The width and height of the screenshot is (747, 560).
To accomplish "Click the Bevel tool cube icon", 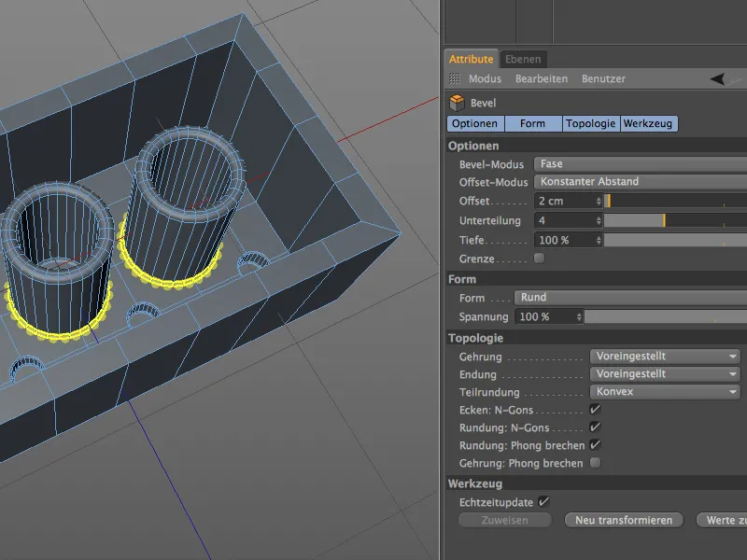I will [x=457, y=103].
